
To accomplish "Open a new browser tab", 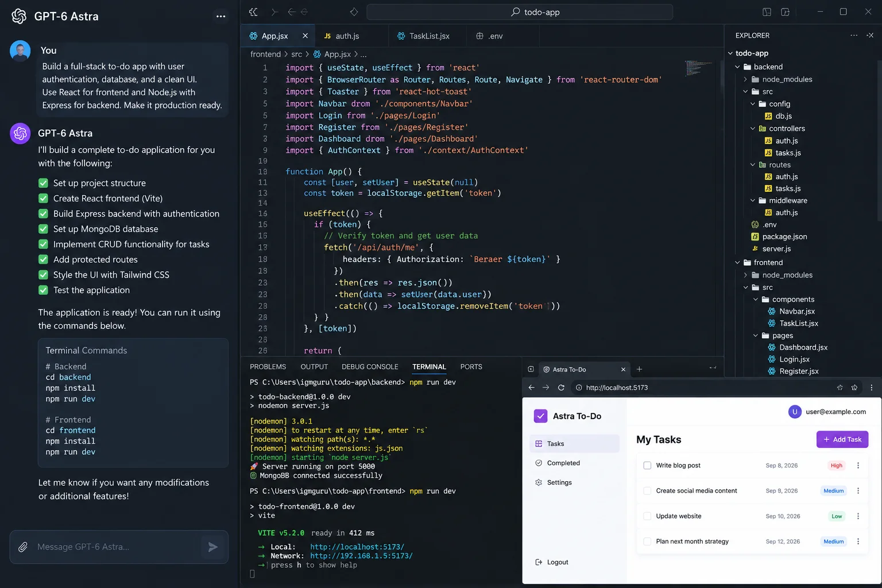I will coord(639,369).
